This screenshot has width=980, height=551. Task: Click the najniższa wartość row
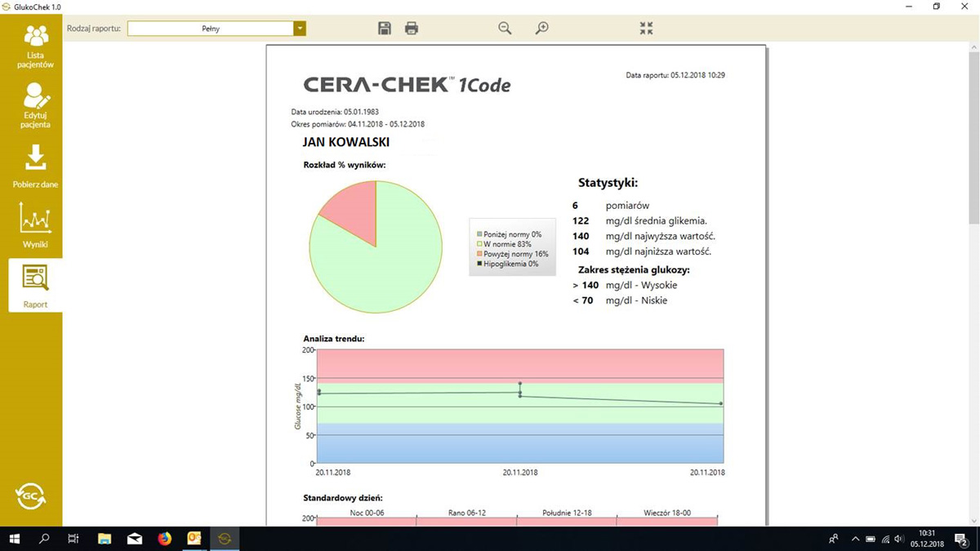(x=642, y=251)
